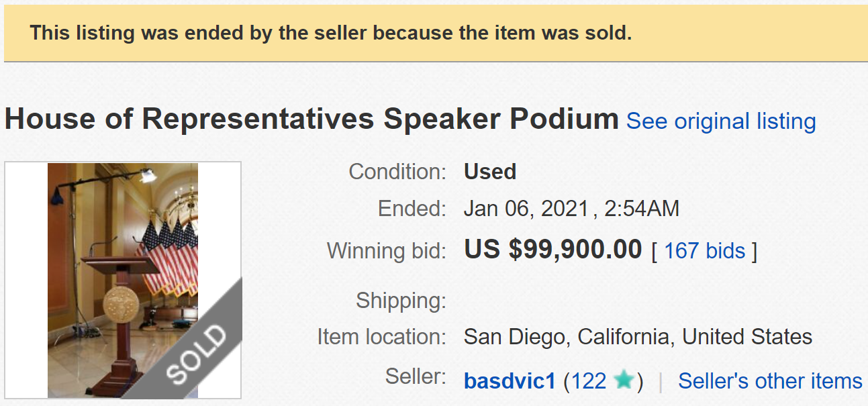Click the yellow listing ended notice banner
Screen dimensions: 868x406
331,33
